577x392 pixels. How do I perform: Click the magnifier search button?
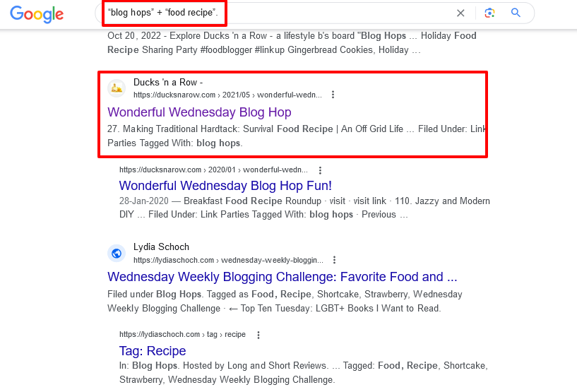[516, 13]
